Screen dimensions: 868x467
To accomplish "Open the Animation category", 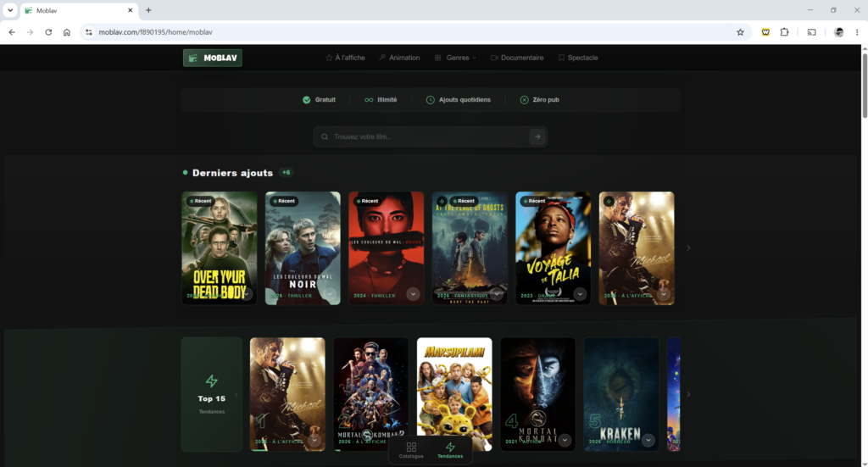I will click(399, 58).
